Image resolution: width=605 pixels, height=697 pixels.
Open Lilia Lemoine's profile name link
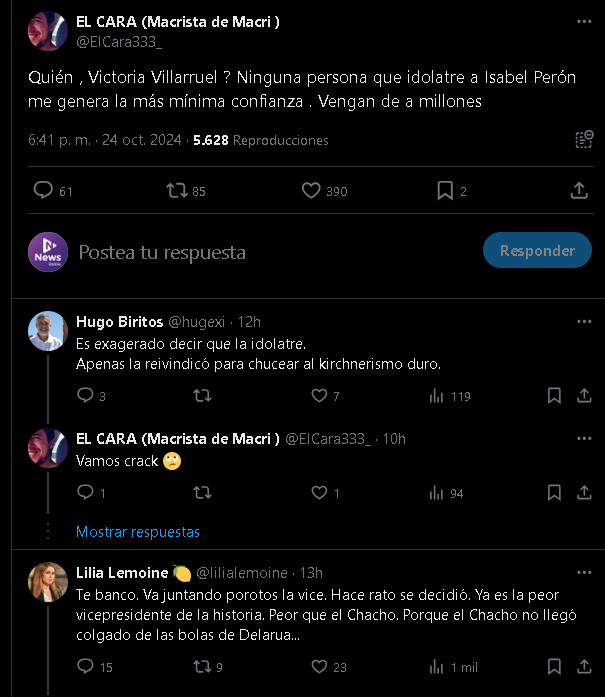point(122,573)
